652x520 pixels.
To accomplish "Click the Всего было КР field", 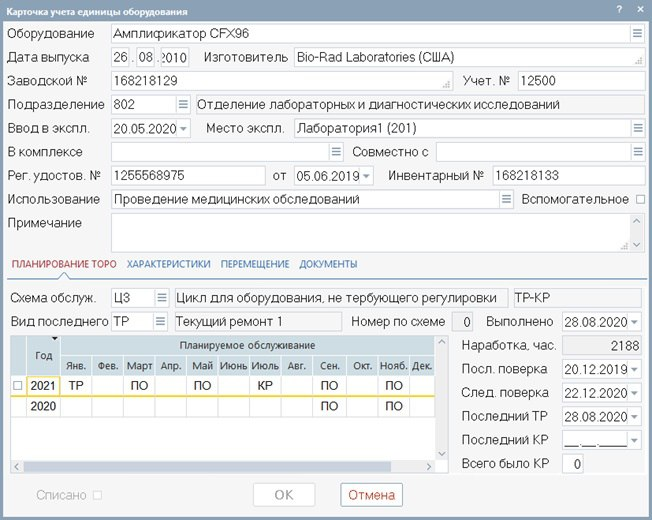I will point(573,463).
